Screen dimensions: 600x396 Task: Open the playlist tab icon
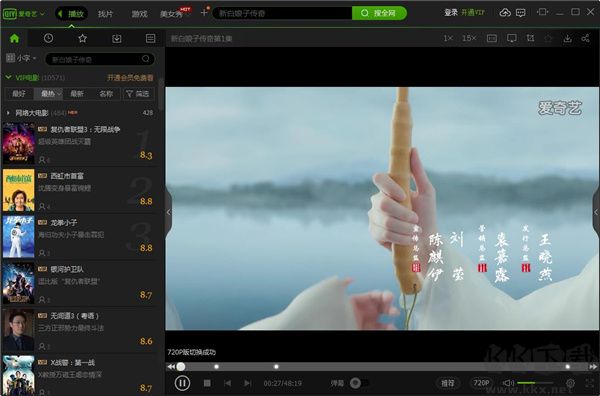click(x=150, y=38)
